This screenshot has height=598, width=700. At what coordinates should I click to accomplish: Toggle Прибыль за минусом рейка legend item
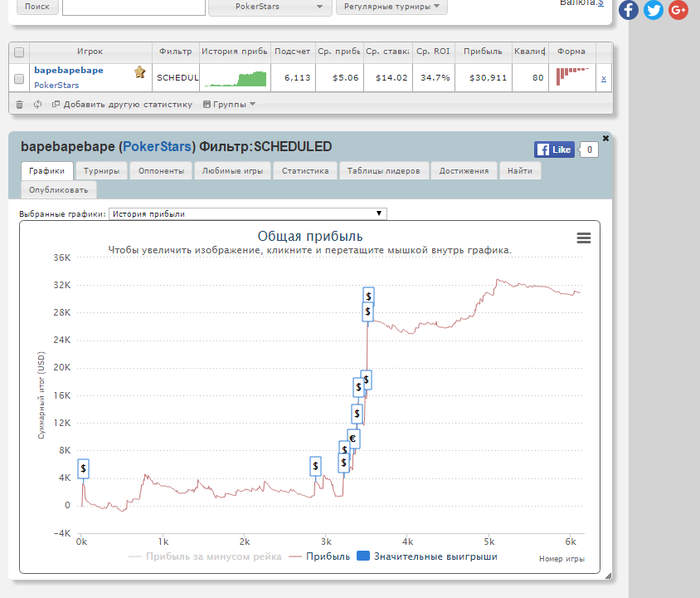pos(205,556)
